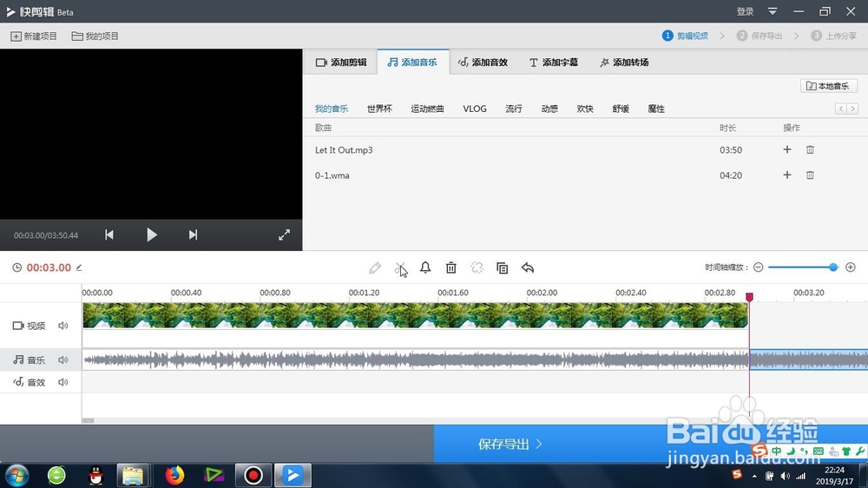Switch to the 添加转场 tab
The width and height of the screenshot is (868, 488).
[624, 62]
